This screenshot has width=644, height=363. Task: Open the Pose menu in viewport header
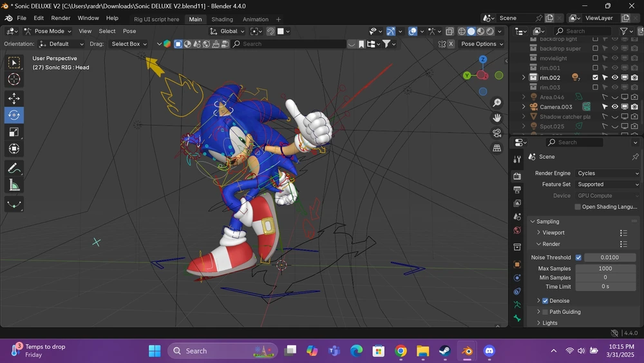tap(129, 31)
